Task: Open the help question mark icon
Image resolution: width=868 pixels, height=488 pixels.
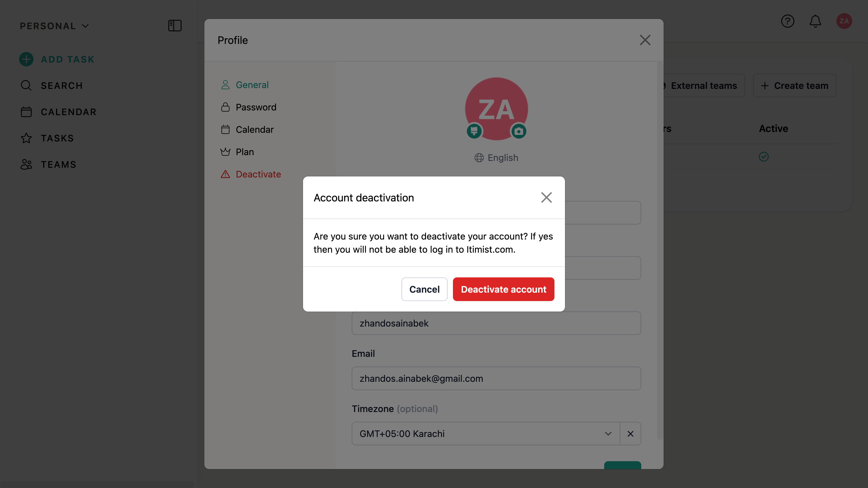Action: coord(788,21)
